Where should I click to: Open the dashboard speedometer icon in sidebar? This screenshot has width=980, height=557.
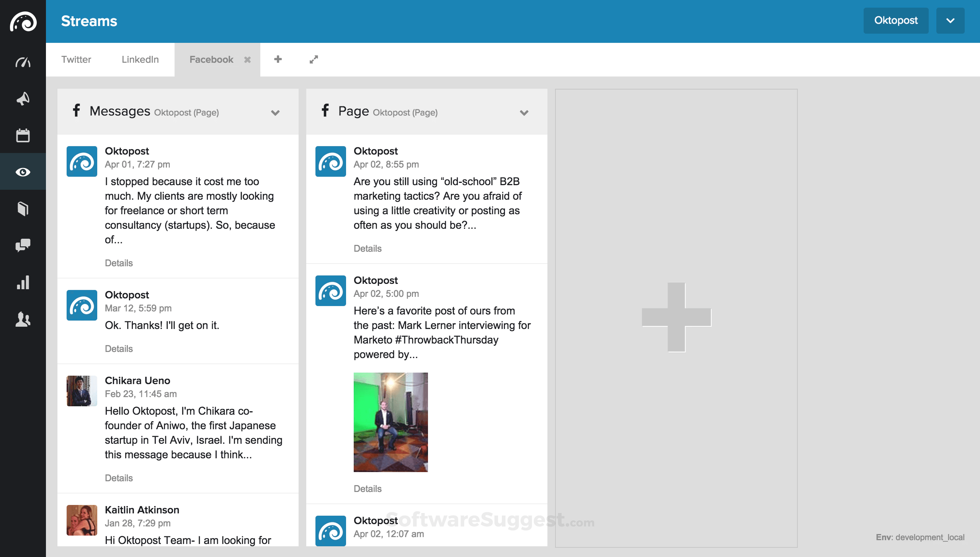coord(23,62)
